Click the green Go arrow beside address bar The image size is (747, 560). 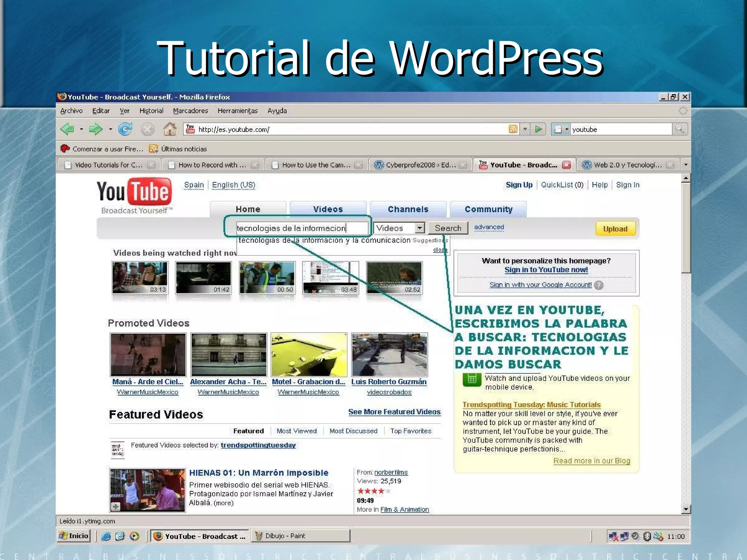[x=538, y=129]
